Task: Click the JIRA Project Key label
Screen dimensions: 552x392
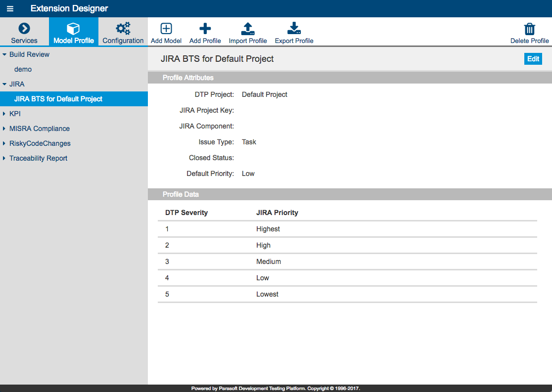Action: click(x=207, y=111)
